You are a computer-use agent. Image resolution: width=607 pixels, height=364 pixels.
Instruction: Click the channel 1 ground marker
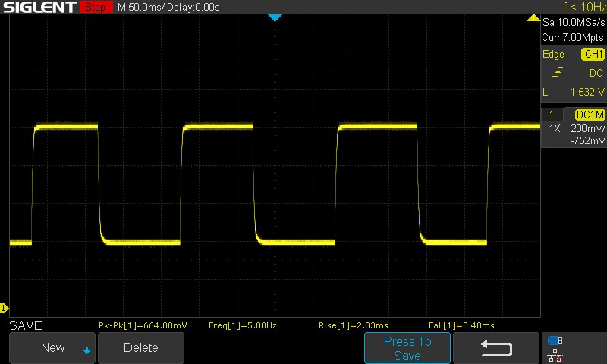4,308
